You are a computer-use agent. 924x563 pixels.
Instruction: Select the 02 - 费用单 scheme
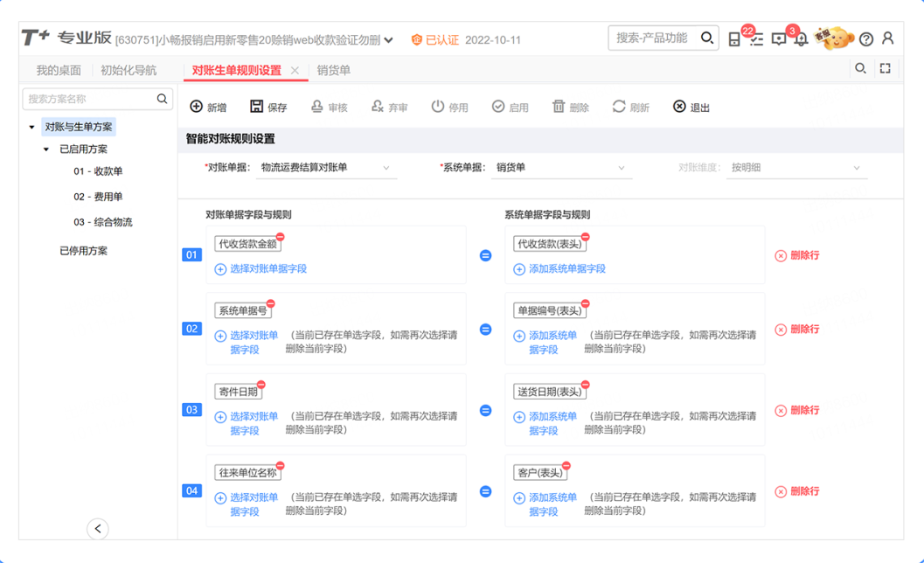click(x=98, y=197)
